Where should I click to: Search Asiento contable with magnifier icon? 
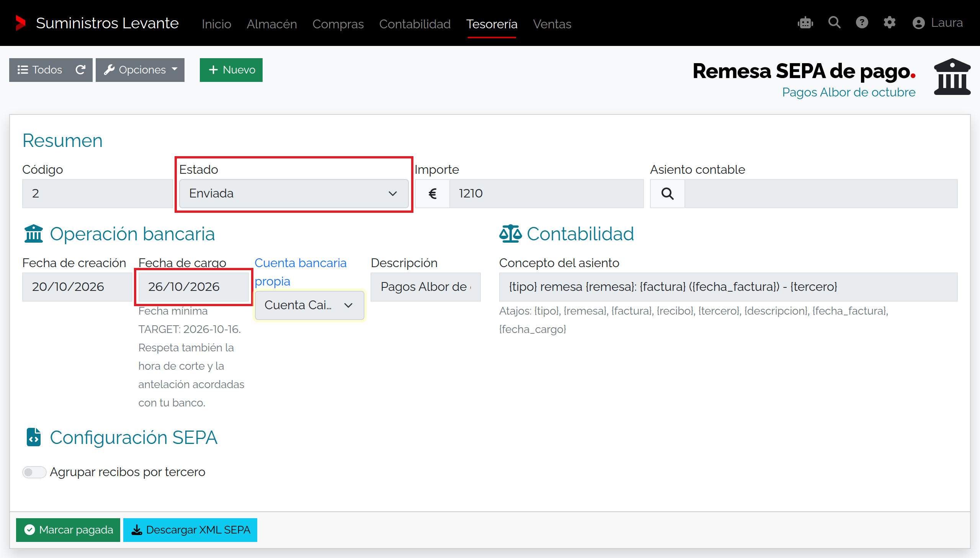click(x=667, y=194)
